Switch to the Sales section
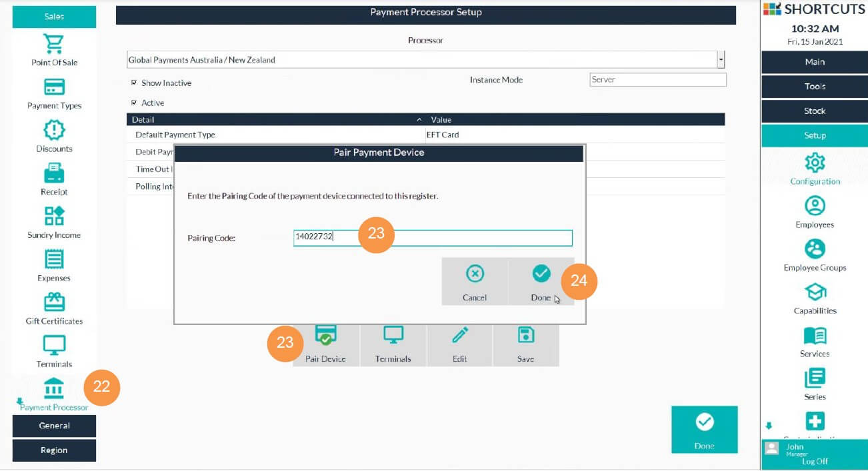The image size is (868, 471). (54, 17)
